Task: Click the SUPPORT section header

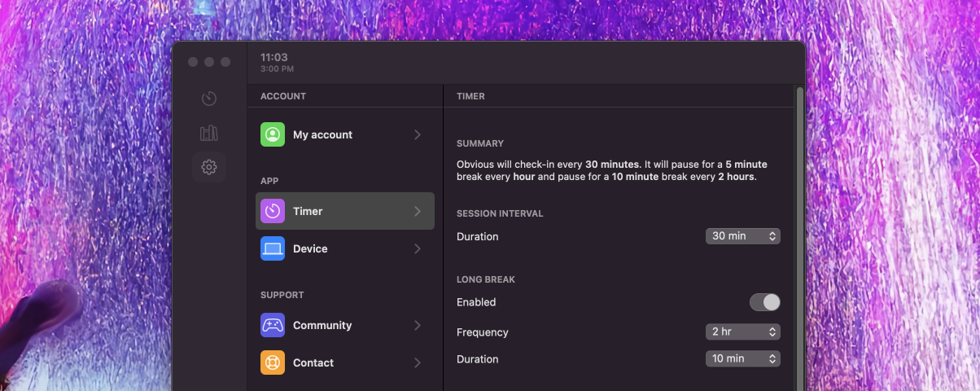Action: (x=282, y=295)
